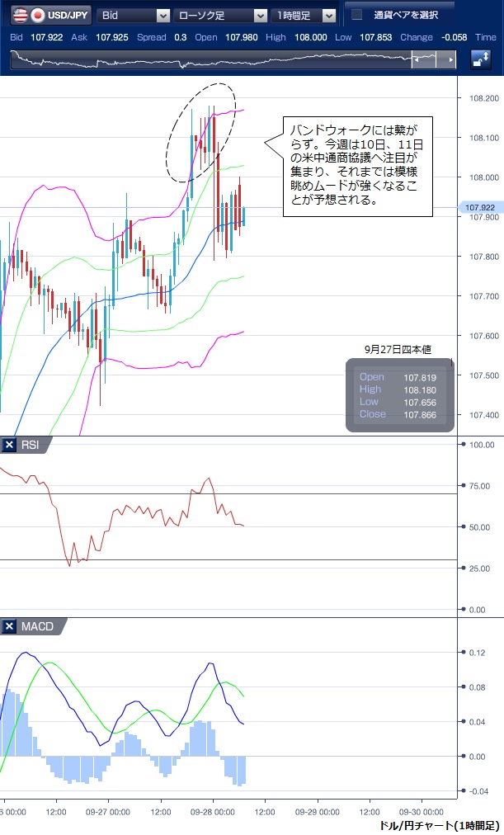The image size is (504, 835).
Task: Close the RSI indicator panel
Action: click(x=10, y=446)
